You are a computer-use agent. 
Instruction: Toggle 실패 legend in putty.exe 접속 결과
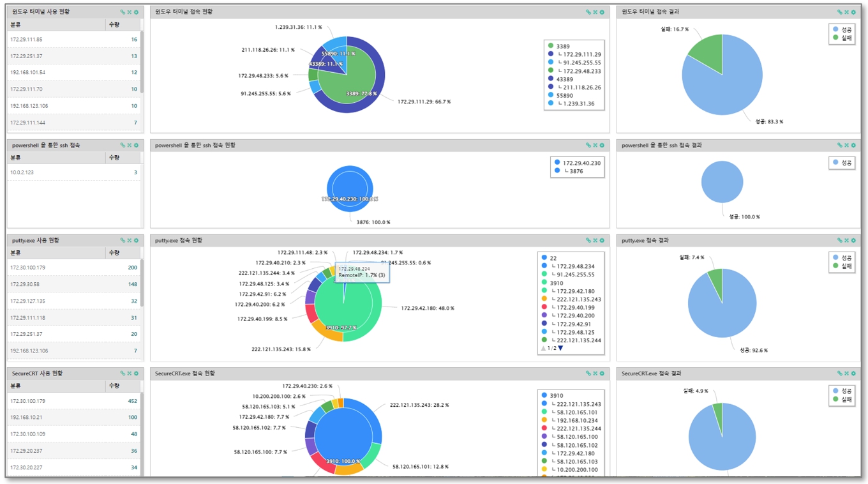click(x=842, y=266)
